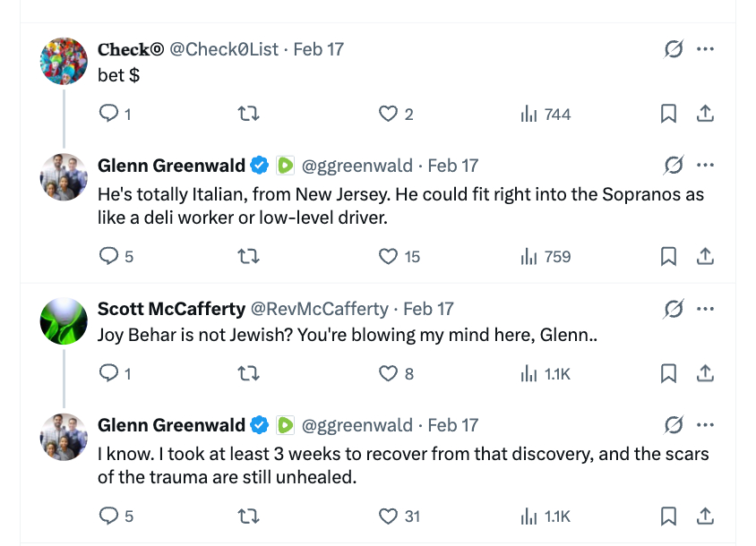Viewport: 756px width, 546px height.
Task: View analytics showing 744 views
Action: tap(546, 114)
